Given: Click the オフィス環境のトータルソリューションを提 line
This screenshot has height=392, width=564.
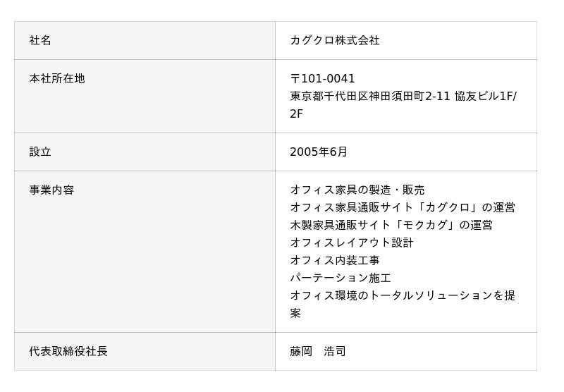Looking at the screenshot, I should point(403,296).
